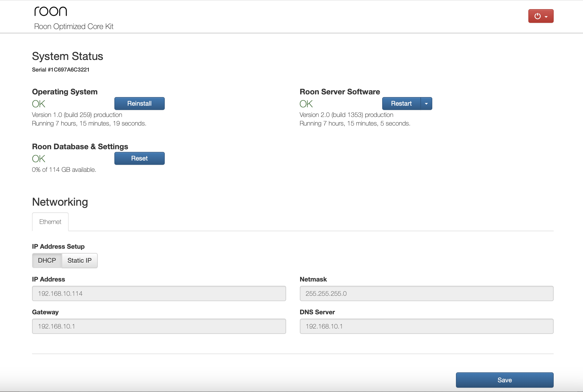Switch IP address setup to Static IP
The height and width of the screenshot is (392, 583).
[x=79, y=261]
